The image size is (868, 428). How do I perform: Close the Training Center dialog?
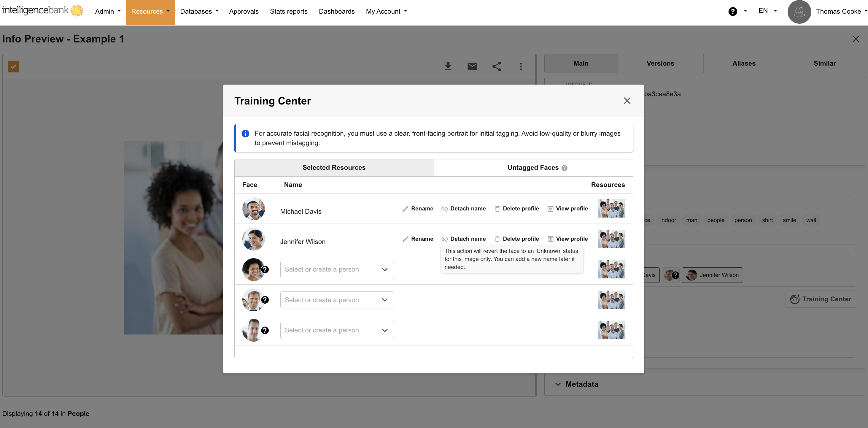(627, 101)
